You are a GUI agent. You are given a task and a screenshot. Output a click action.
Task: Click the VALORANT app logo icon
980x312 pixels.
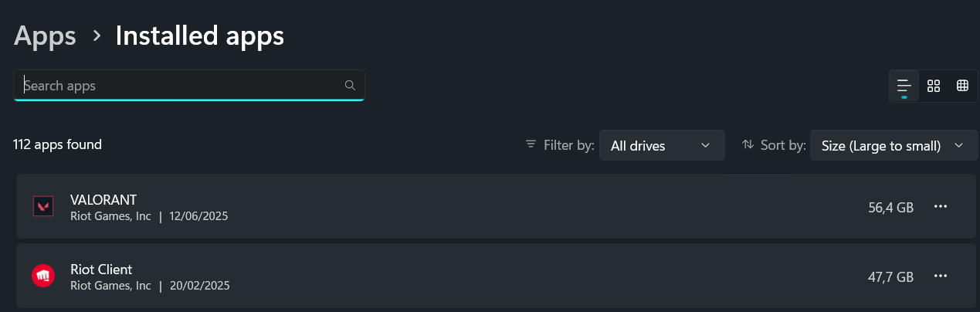coord(42,206)
